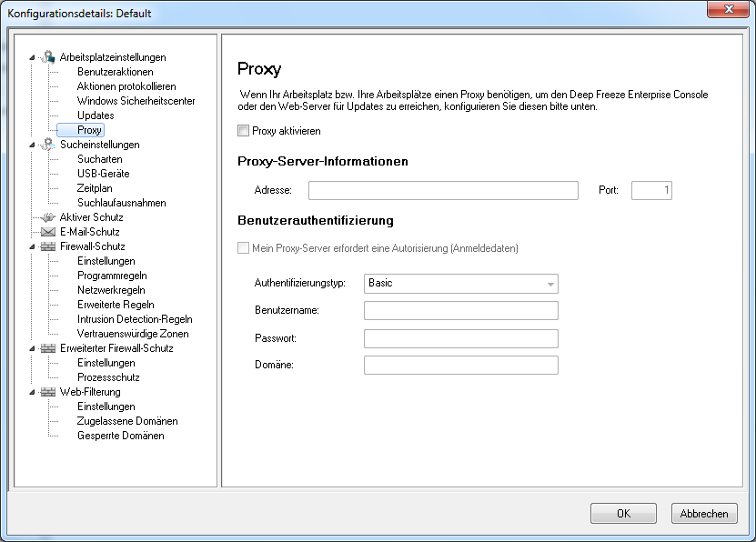The image size is (756, 542).
Task: Open the Sucharten page
Action: click(100, 159)
